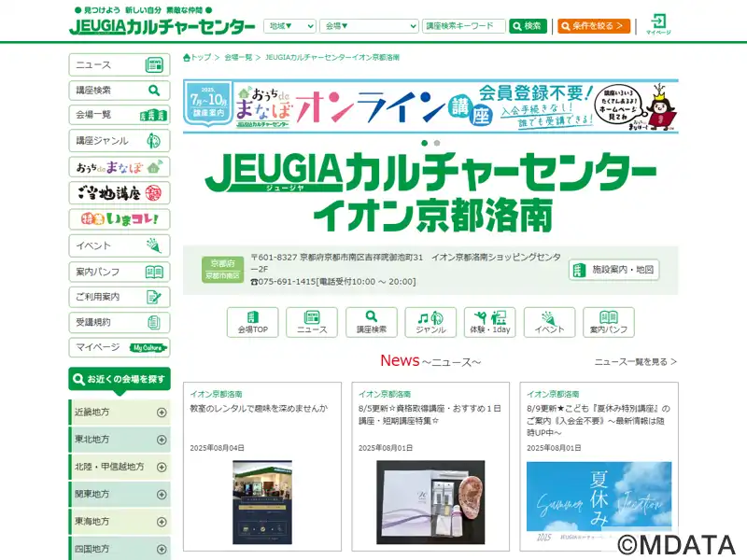Viewport: 747px width, 560px height.
Task: Select the second banner carousel dot
Action: [x=437, y=143]
